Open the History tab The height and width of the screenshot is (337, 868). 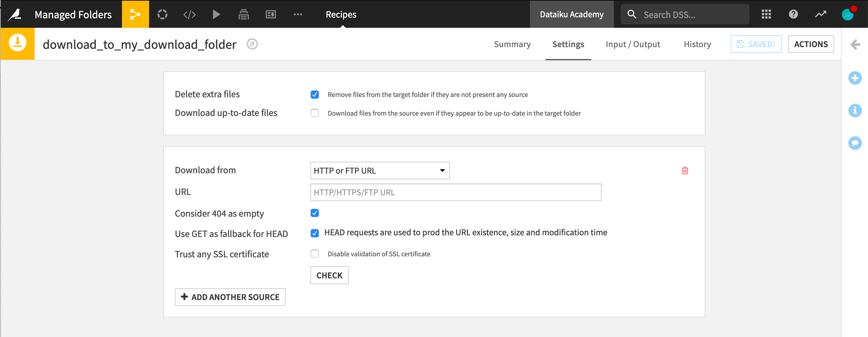(697, 44)
